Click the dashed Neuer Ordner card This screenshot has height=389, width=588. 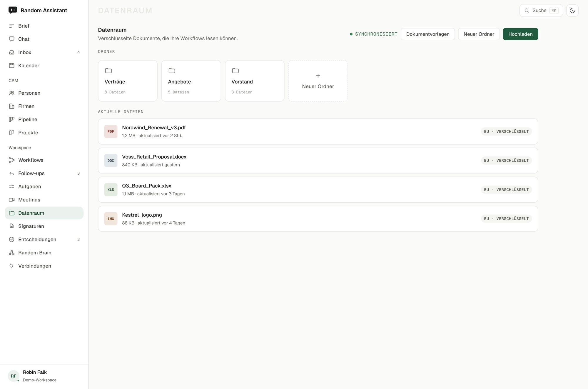point(318,81)
